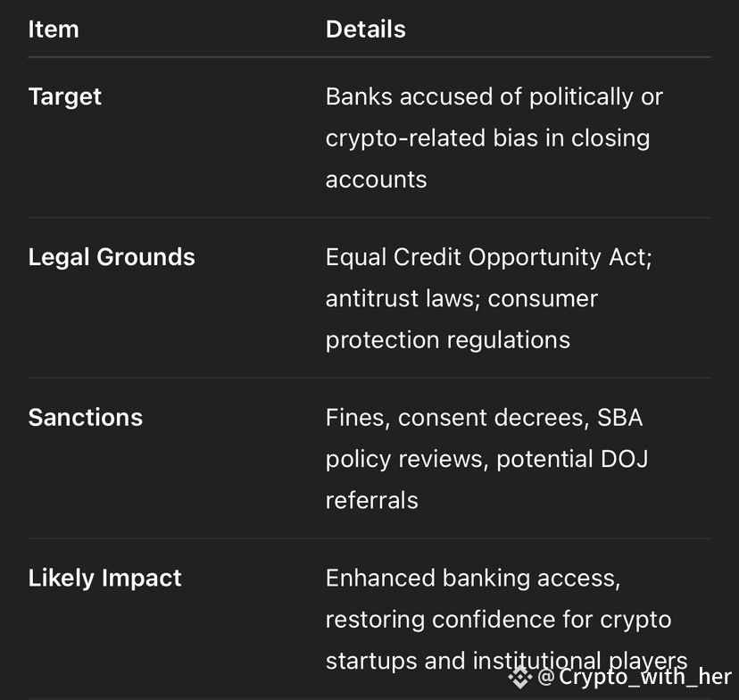The width and height of the screenshot is (739, 700).
Task: Click the Legal Grounds row label
Action: tap(112, 257)
